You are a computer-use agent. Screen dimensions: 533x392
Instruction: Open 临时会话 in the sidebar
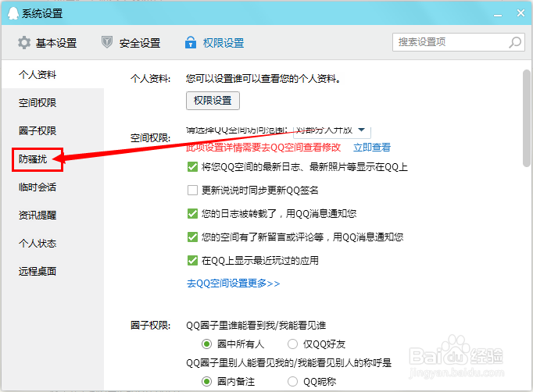(x=38, y=187)
